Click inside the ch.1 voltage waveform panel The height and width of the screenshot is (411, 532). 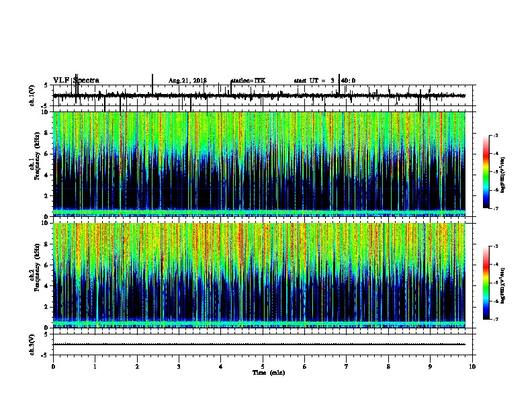263,95
